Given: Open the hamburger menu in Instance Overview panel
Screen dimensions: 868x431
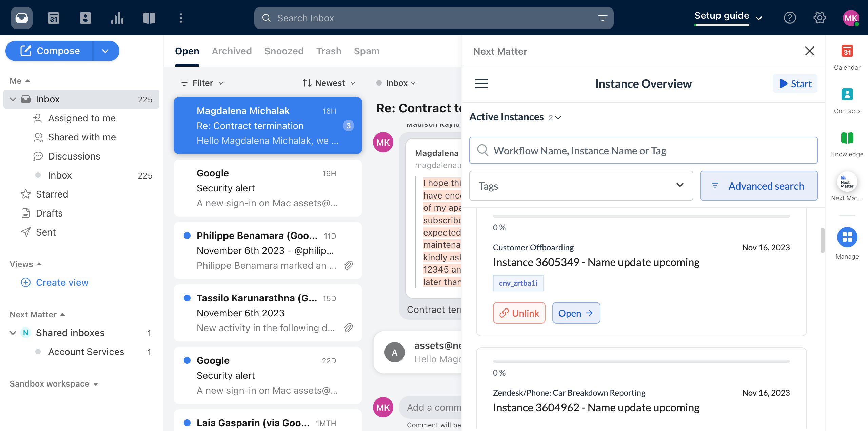Looking at the screenshot, I should click(481, 83).
